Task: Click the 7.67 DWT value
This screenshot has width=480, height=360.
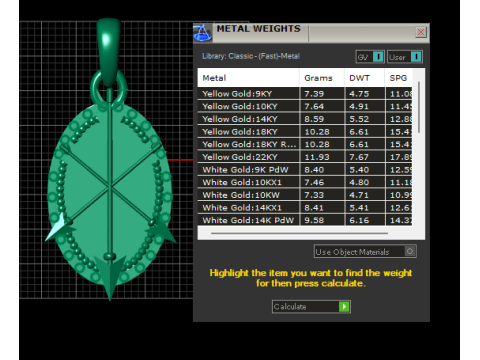Action: coord(359,157)
